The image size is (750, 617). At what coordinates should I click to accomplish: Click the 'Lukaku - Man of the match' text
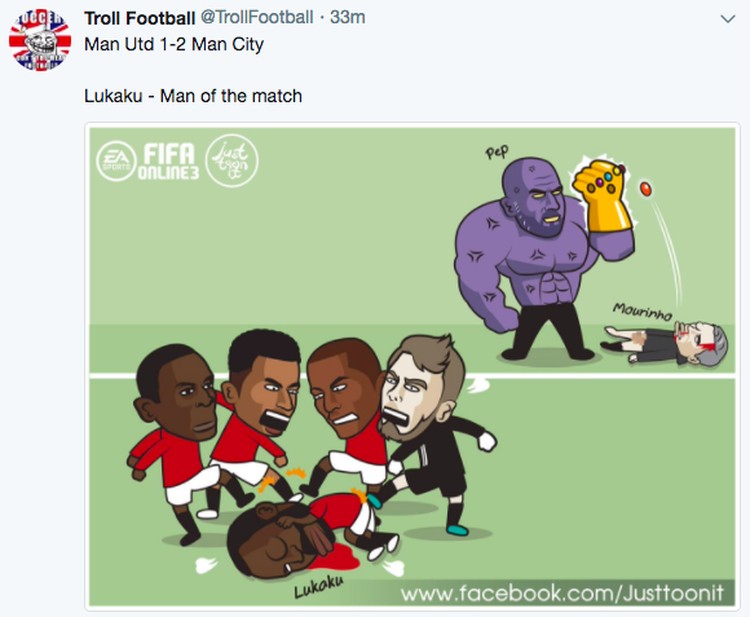[193, 96]
